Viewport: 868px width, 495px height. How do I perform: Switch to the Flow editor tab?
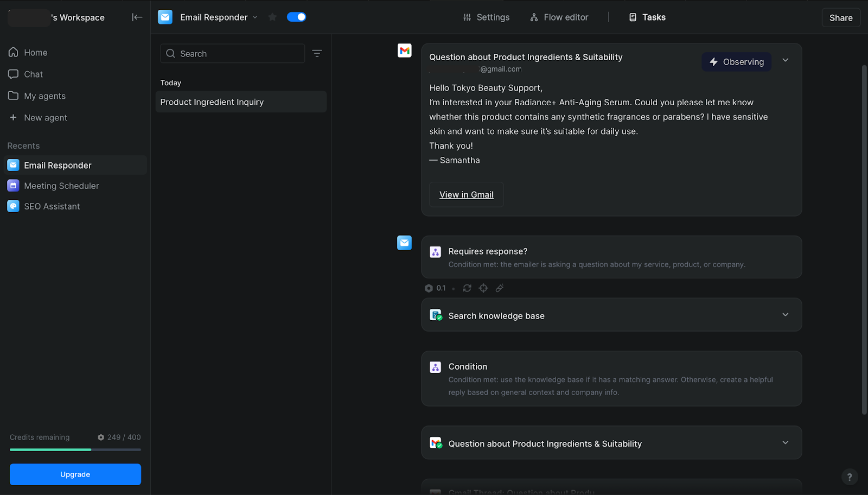pos(559,17)
